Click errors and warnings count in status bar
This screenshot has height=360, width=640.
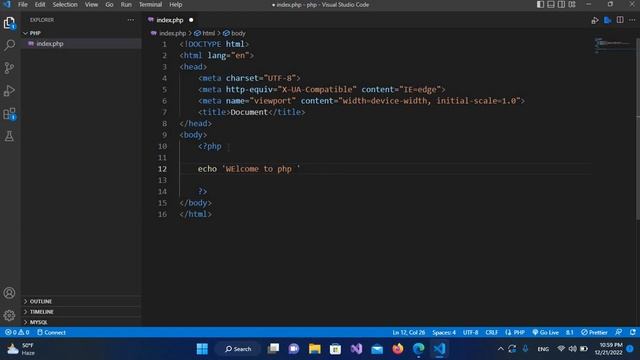17,332
